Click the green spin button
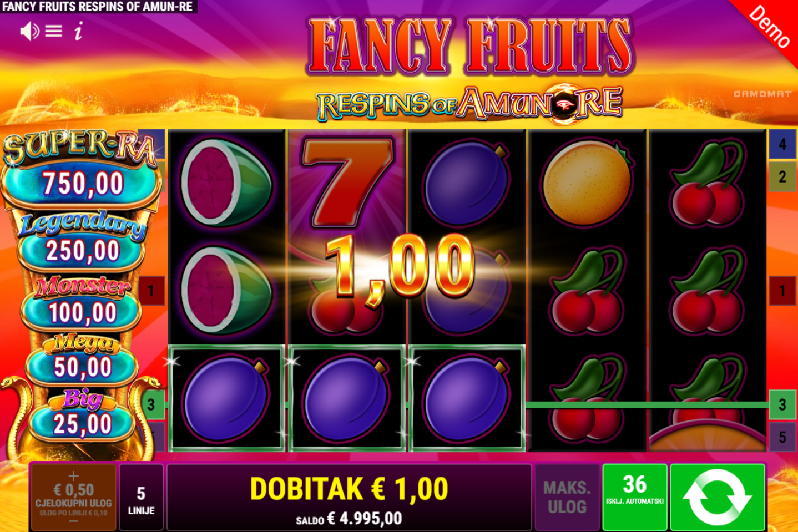The image size is (798, 532). click(717, 498)
